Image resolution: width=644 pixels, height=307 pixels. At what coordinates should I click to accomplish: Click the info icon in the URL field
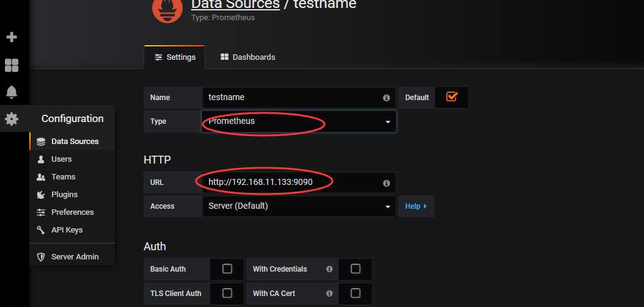386,183
